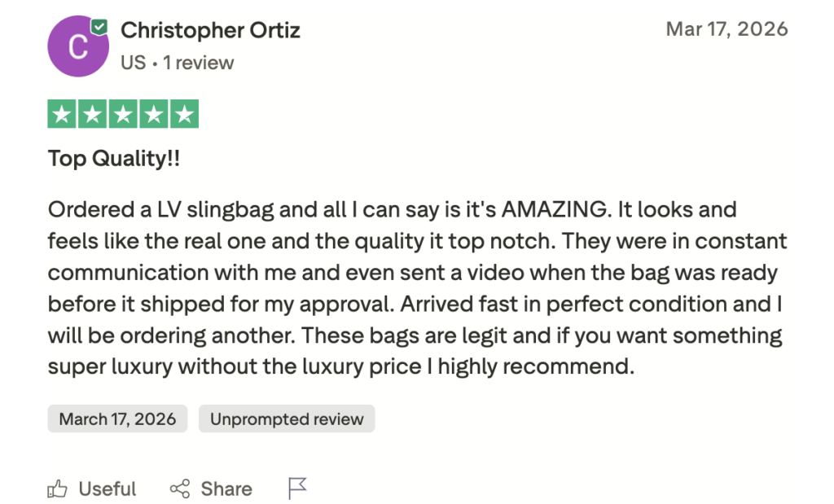Viewport: 834px width, 504px height.
Task: Click the fourth green rating star
Action: click(154, 115)
